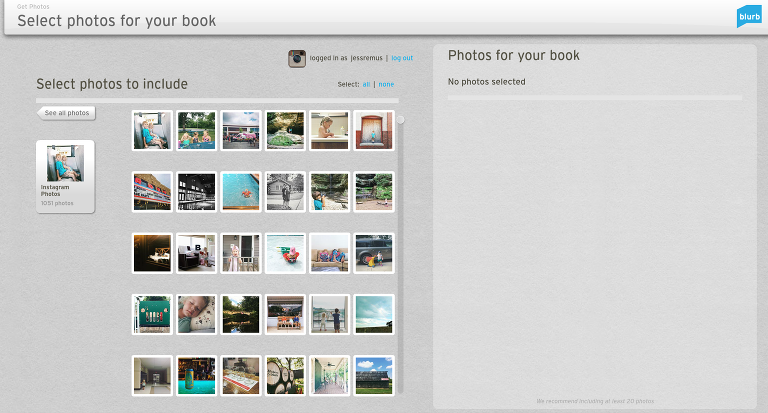768x413 pixels.
Task: Pick the turquoise pool swimmer photo
Action: 241,192
